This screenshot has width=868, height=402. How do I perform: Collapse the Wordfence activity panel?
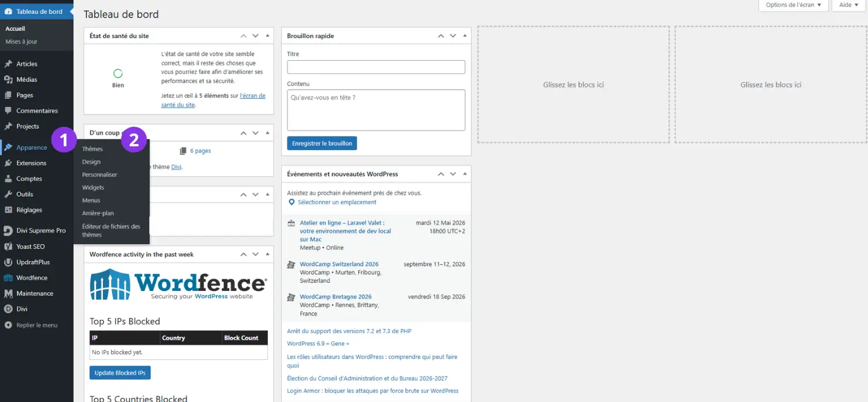[267, 255]
